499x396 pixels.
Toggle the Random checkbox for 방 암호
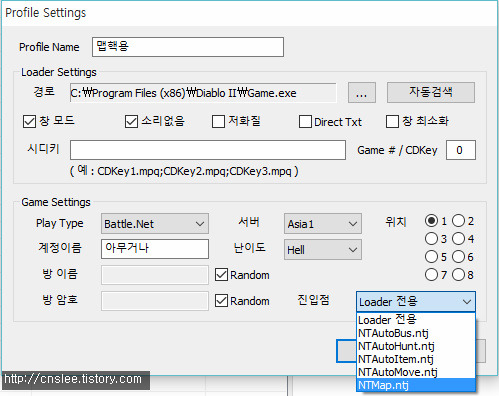click(221, 301)
